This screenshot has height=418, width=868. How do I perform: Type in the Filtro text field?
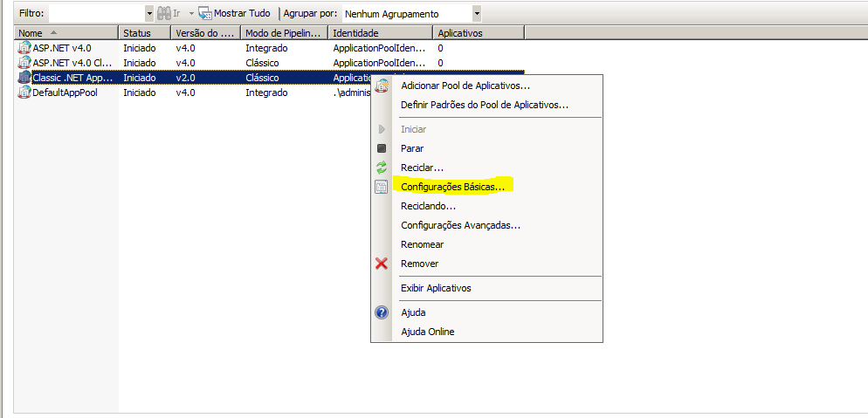96,14
